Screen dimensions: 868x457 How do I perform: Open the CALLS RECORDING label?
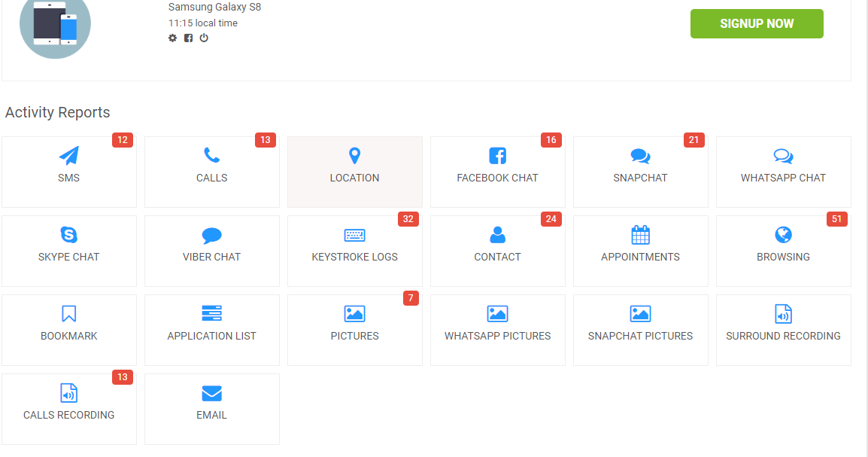point(68,416)
